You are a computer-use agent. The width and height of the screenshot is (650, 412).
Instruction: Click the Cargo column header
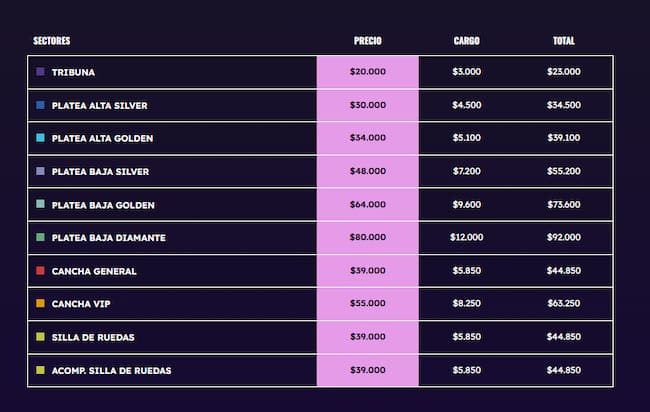point(466,41)
